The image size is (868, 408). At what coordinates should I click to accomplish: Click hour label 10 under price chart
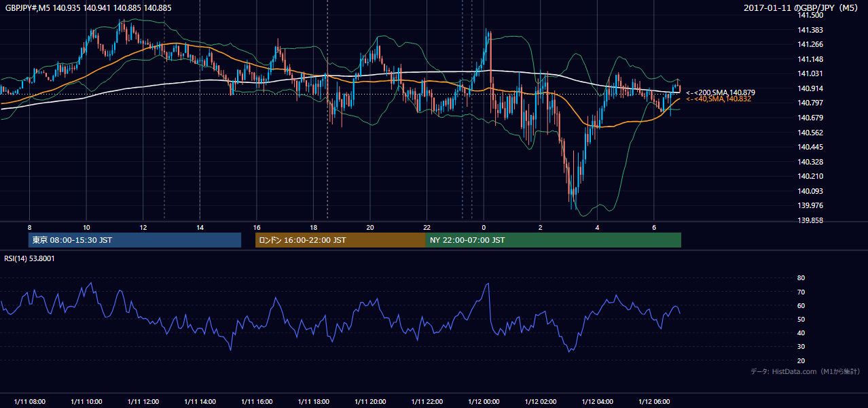coord(86,227)
